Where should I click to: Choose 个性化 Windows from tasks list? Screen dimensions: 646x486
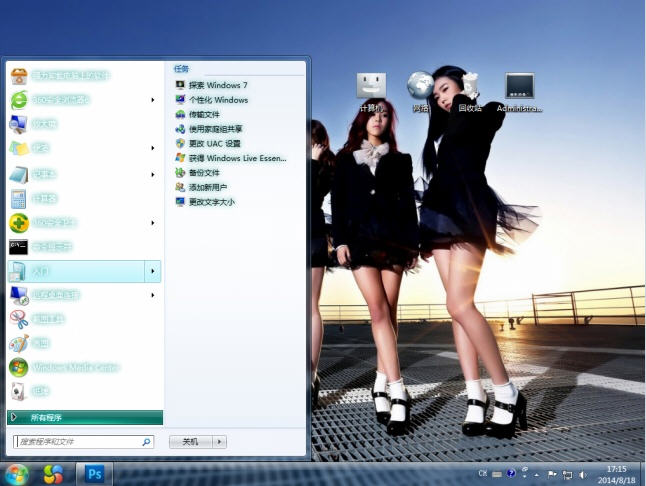[217, 100]
